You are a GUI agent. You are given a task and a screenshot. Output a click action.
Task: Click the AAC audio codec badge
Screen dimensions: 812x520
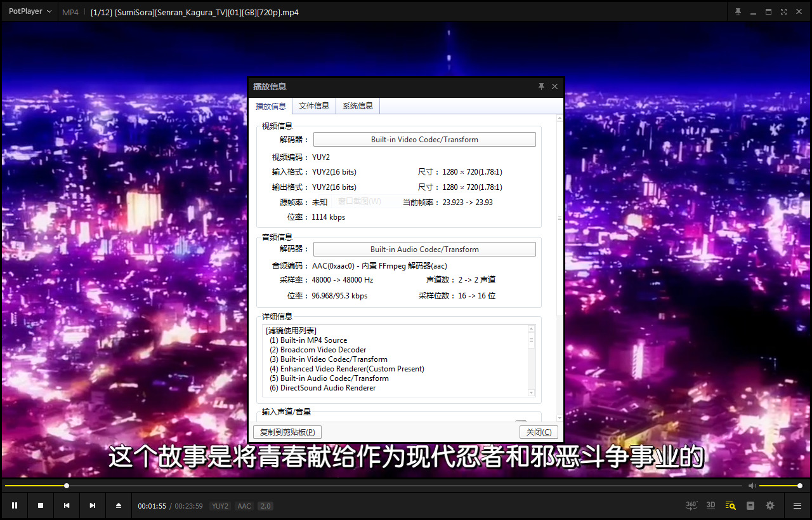(x=244, y=506)
